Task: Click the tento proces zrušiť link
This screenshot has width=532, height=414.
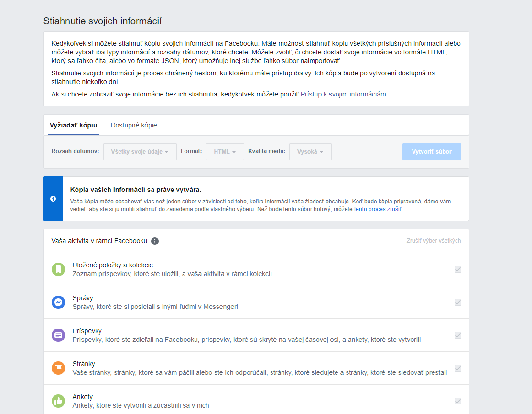Action: click(378, 209)
